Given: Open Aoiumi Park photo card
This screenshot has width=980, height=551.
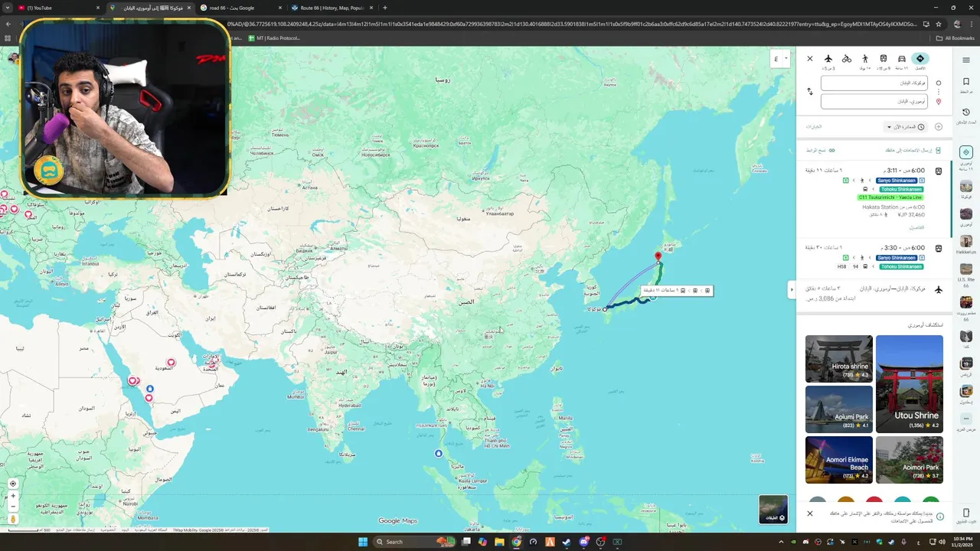Looking at the screenshot, I should tap(838, 409).
